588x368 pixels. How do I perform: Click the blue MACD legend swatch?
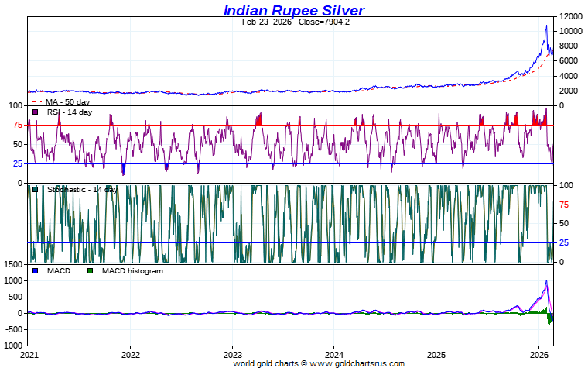36,270
